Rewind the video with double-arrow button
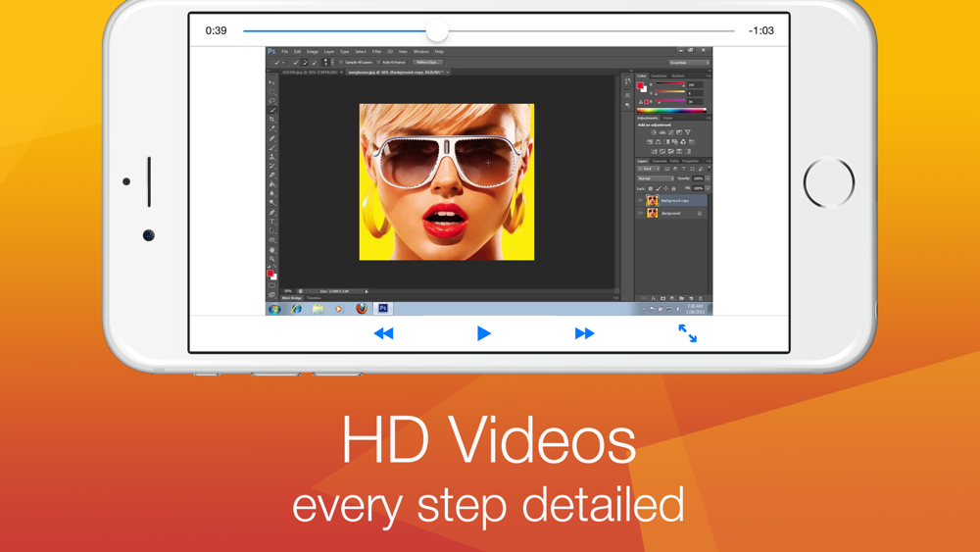This screenshot has height=552, width=980. pos(383,333)
